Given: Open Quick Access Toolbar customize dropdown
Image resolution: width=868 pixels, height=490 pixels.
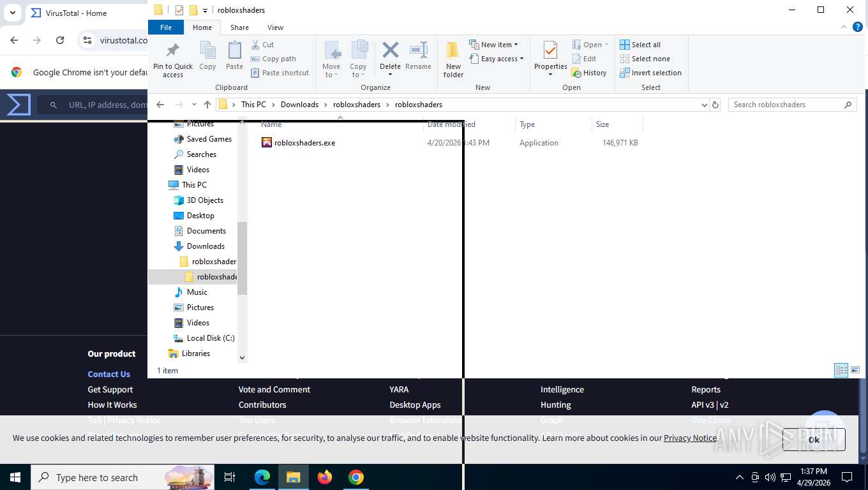Looking at the screenshot, I should 205,10.
